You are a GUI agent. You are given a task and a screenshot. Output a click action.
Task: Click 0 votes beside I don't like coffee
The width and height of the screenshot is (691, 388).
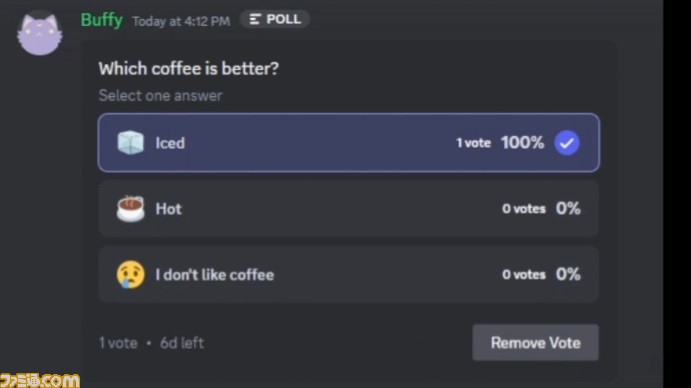pyautogui.click(x=524, y=275)
